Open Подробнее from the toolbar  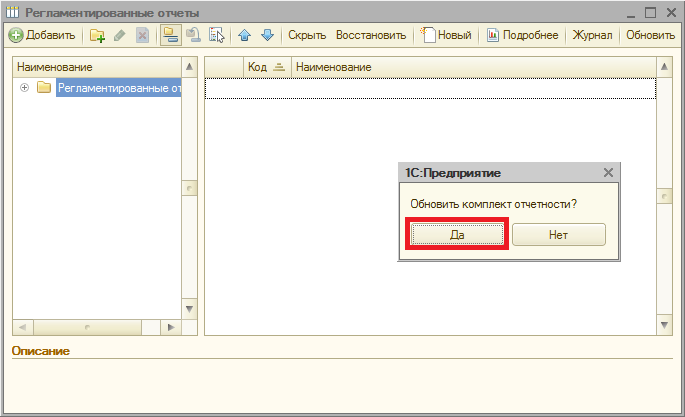(523, 35)
